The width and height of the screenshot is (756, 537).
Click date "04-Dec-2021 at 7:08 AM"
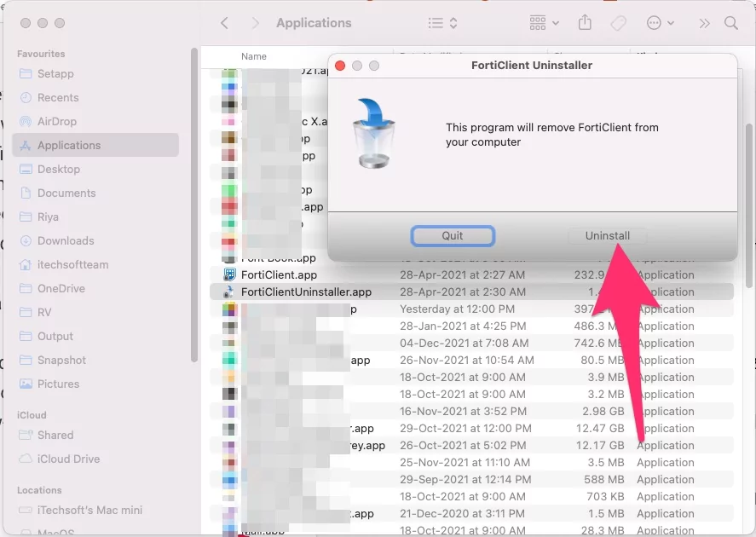click(465, 344)
